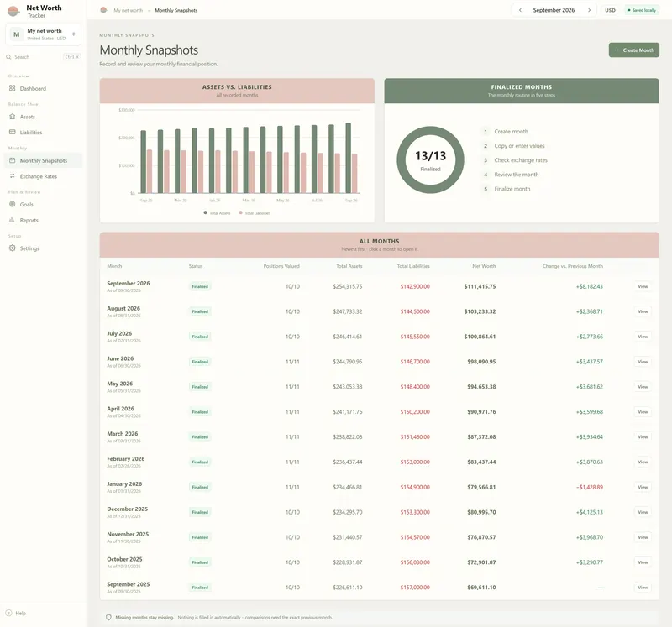Screen dimensions: 672x627
Task: Toggle Total Liabilities legend swatch
Action: click(241, 212)
